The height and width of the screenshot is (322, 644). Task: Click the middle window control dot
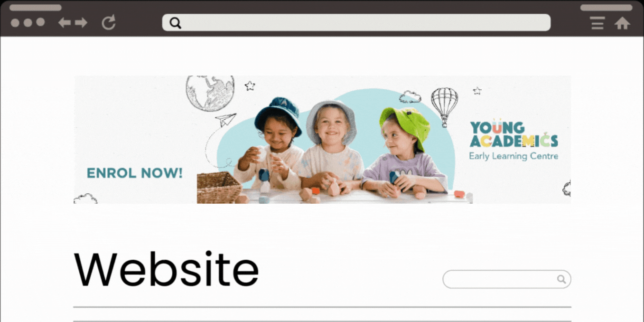click(28, 22)
